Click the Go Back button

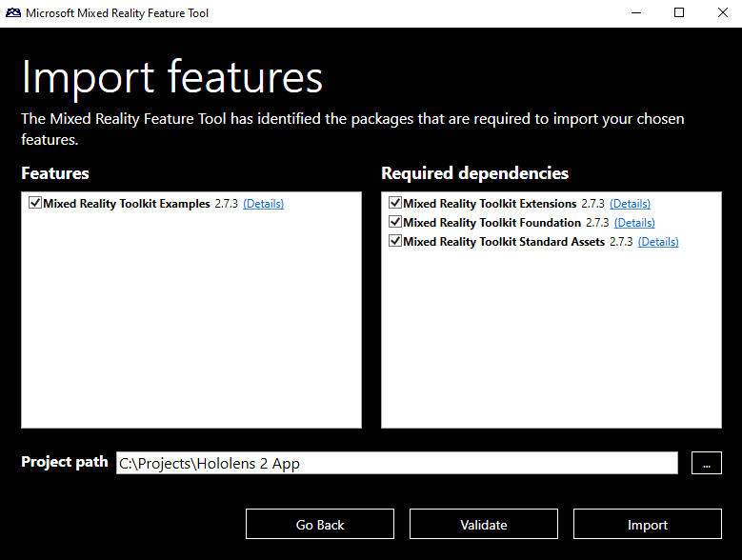[x=320, y=524]
